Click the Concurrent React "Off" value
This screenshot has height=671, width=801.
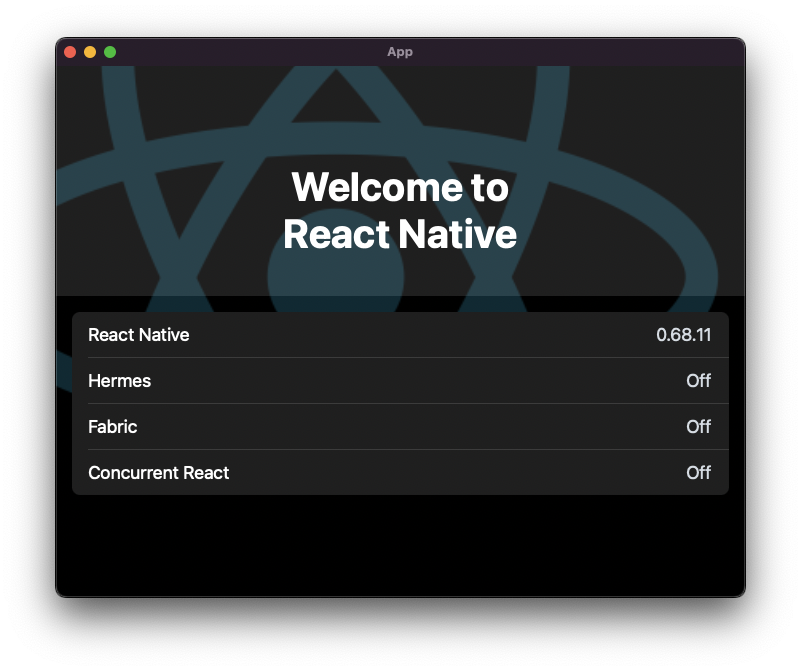click(x=698, y=473)
